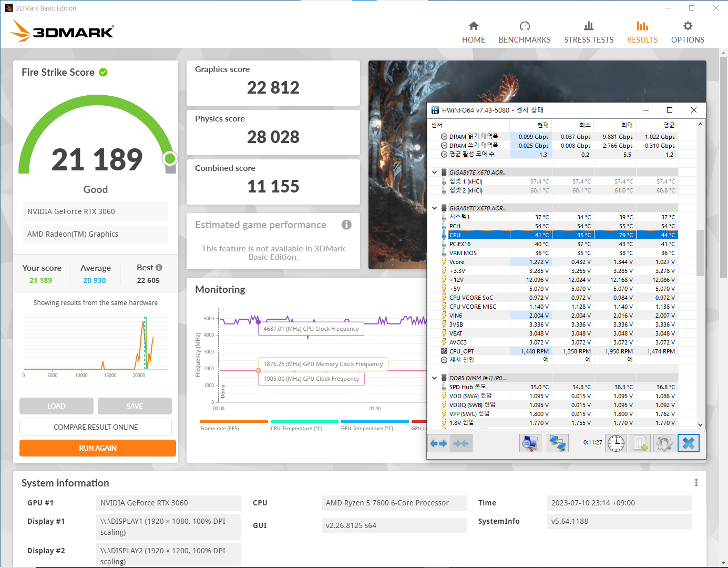Viewport: 728px width, 568px height.
Task: Click the Graphics score card value 22 812
Action: [273, 88]
